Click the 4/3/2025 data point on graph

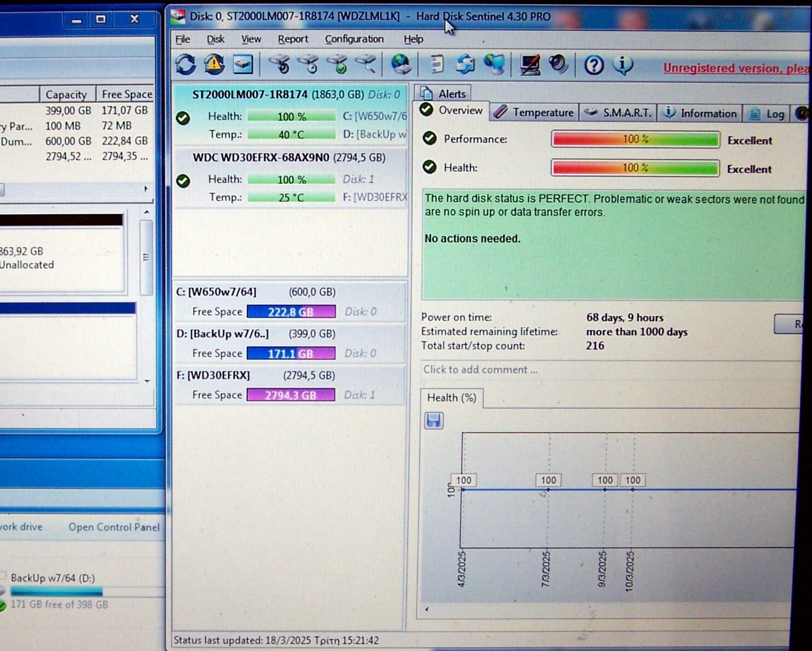tap(463, 489)
